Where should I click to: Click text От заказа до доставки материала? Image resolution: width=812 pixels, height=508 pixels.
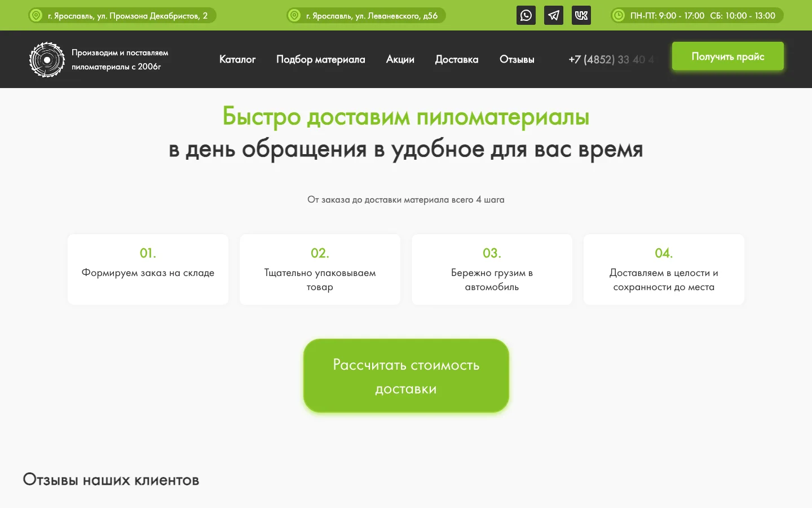click(406, 199)
